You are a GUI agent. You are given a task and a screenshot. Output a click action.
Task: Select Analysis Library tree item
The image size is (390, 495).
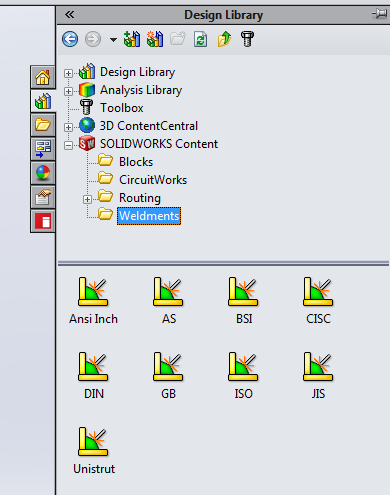tap(141, 90)
